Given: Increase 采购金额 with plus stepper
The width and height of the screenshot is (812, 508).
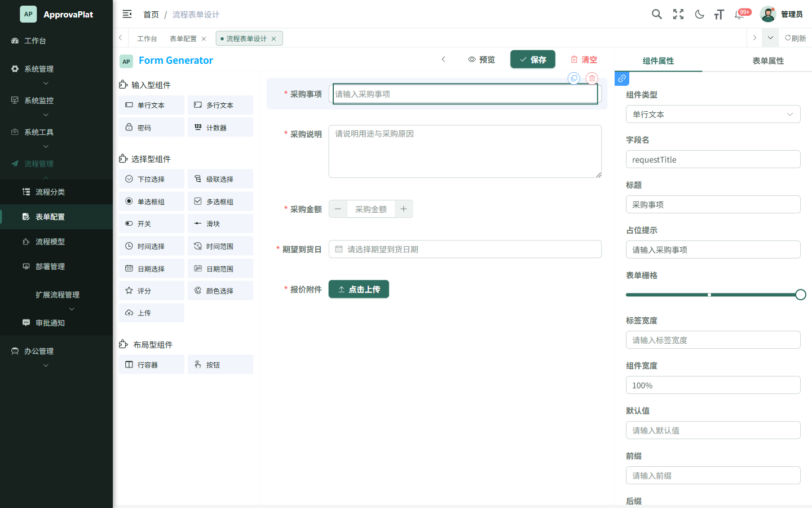Looking at the screenshot, I should (404, 209).
